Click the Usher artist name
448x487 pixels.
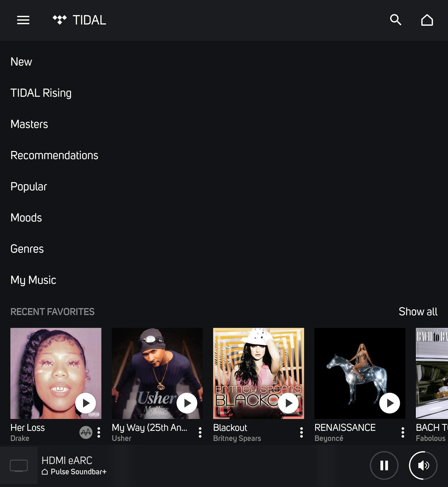click(121, 438)
